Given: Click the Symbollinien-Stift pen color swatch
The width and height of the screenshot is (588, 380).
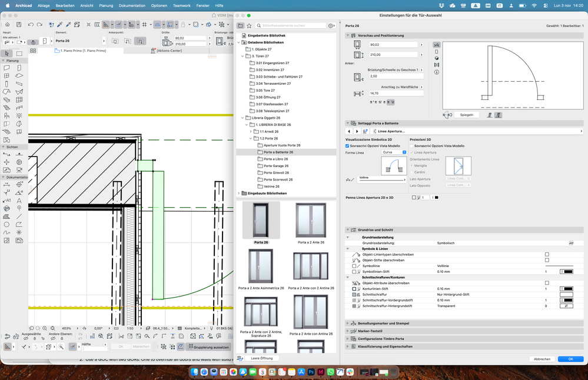Looking at the screenshot, I should [567, 271].
